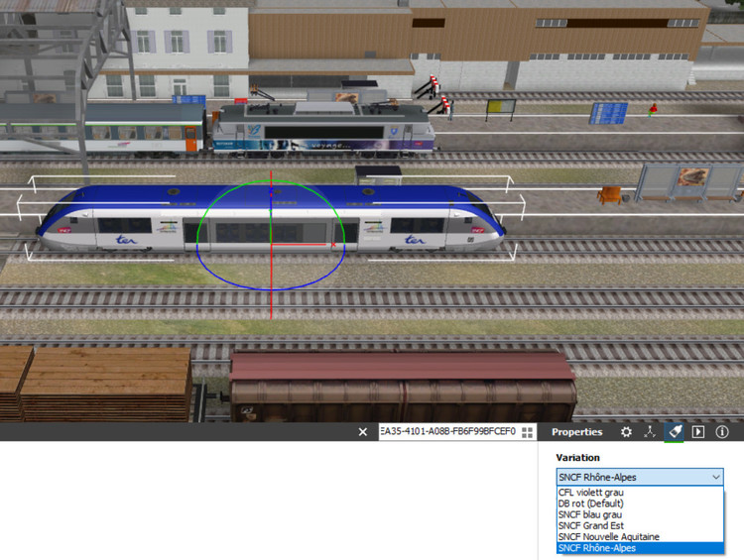
Task: Open the grid catalog icon beside ID field
Action: coord(527,432)
